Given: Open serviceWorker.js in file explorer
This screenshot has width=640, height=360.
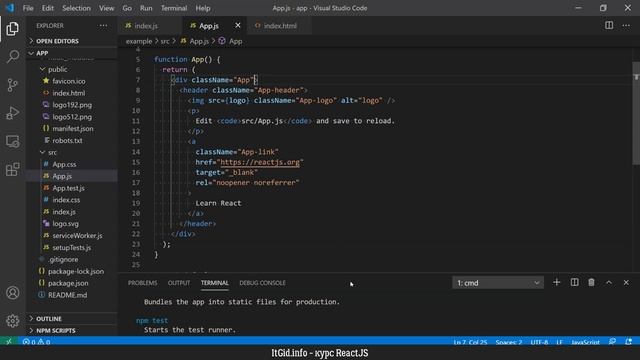Looking at the screenshot, I should [x=77, y=236].
